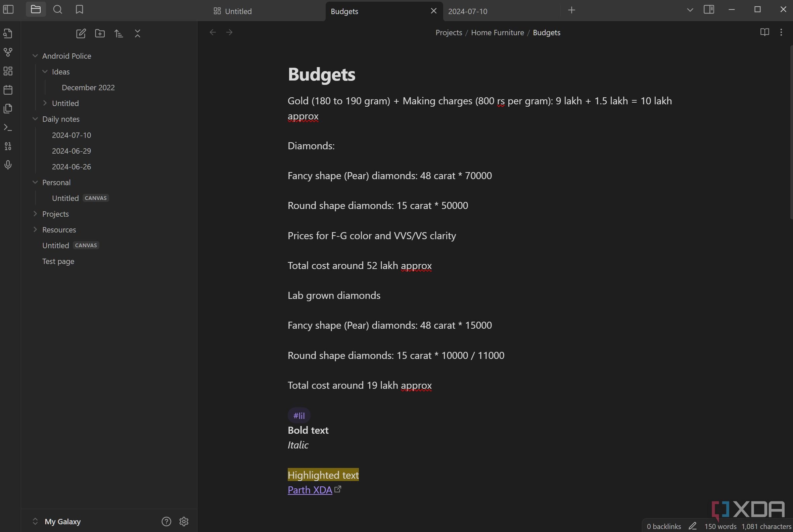Select the Budgets tab
Image resolution: width=793 pixels, height=532 pixels.
click(384, 11)
